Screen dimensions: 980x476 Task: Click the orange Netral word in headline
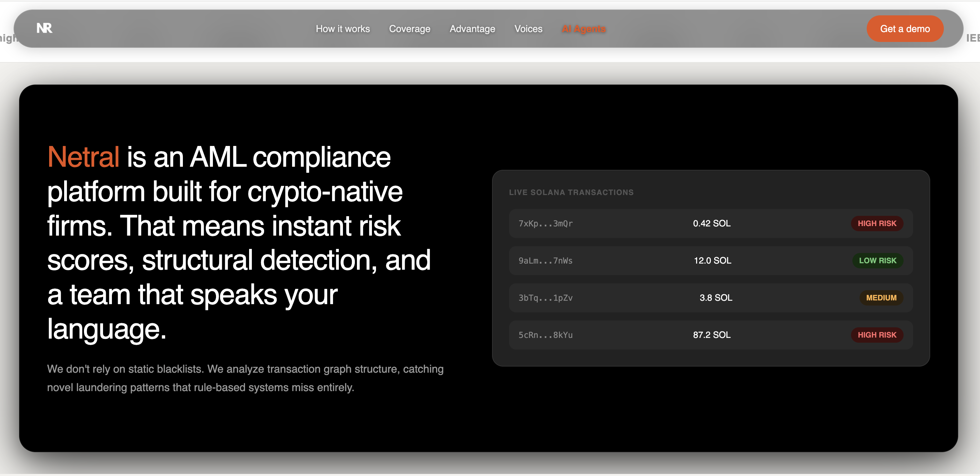(x=83, y=157)
